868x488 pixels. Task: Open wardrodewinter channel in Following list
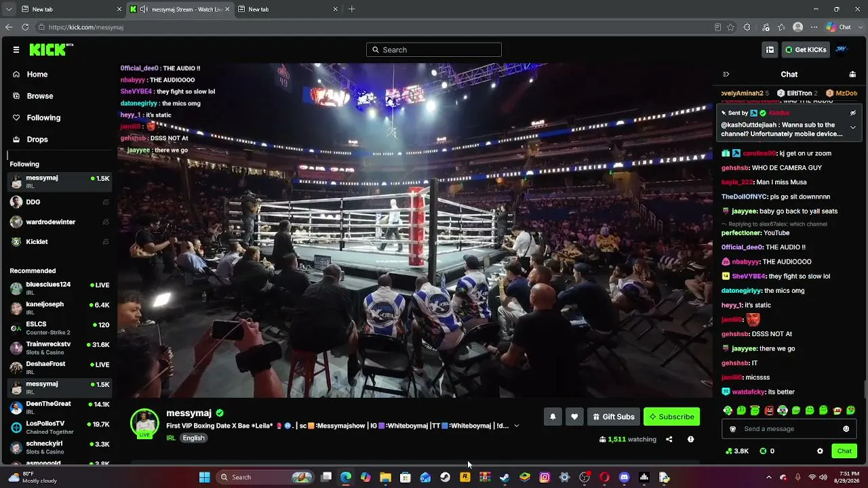tap(60, 222)
